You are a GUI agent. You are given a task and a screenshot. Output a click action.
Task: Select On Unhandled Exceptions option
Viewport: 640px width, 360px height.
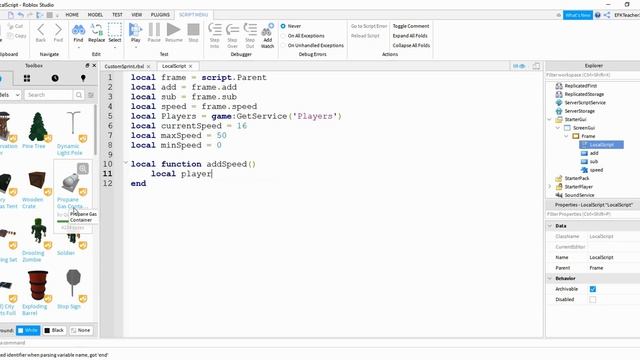click(x=283, y=45)
